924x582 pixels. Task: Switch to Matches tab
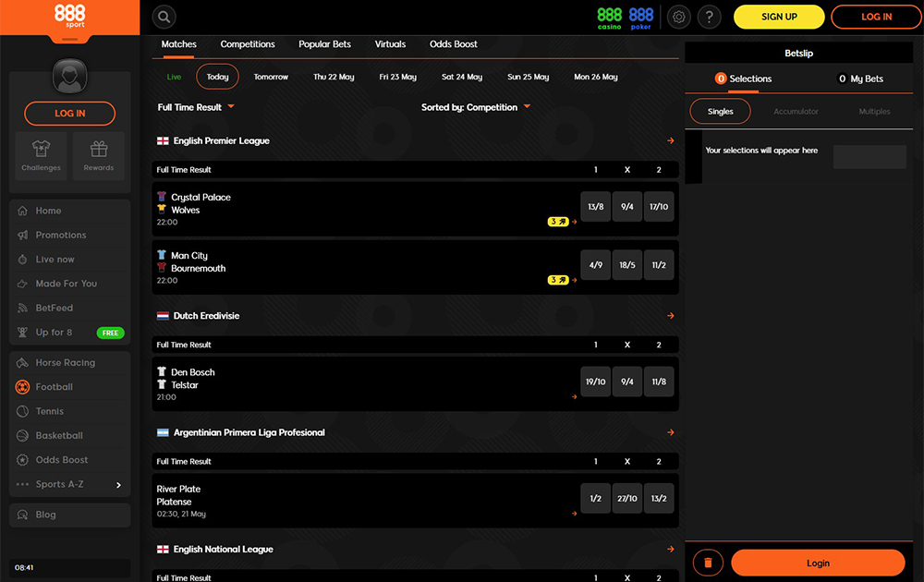click(178, 44)
